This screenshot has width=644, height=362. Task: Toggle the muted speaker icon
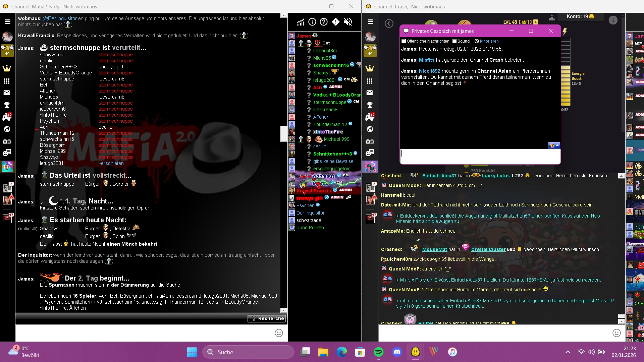pos(348,22)
